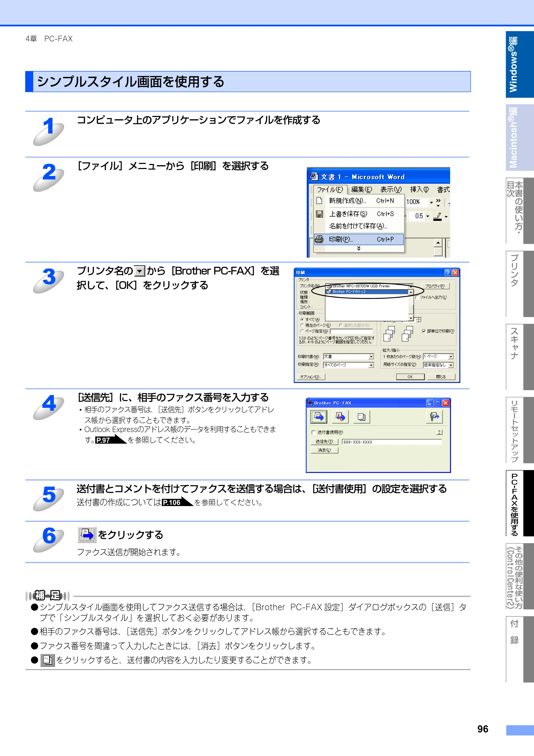
Task: Select the すべて(A) radio button
Action: tap(302, 319)
